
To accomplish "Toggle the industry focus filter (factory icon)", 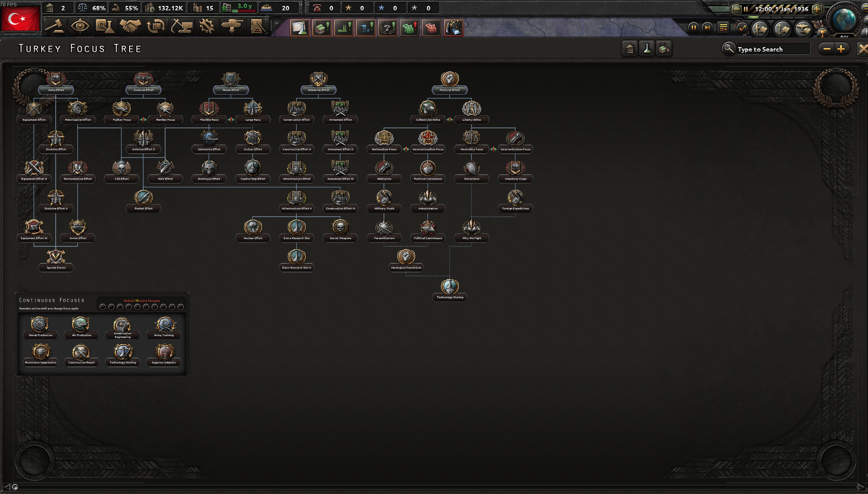I will click(664, 48).
